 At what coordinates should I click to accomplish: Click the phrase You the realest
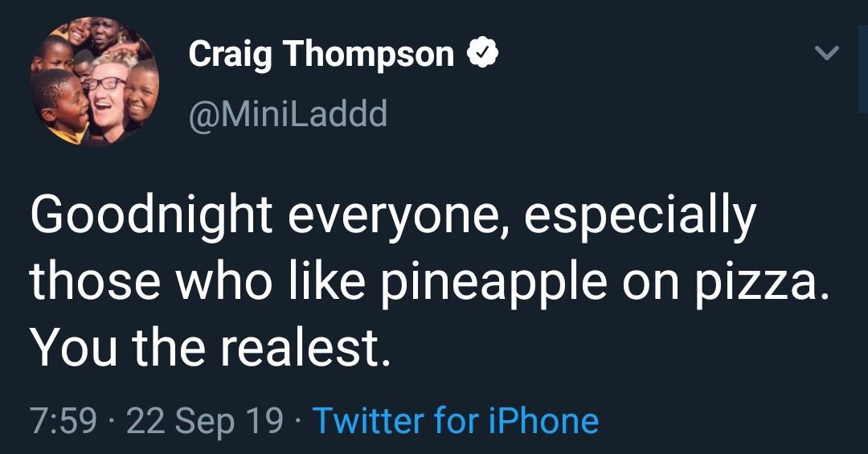(x=210, y=346)
